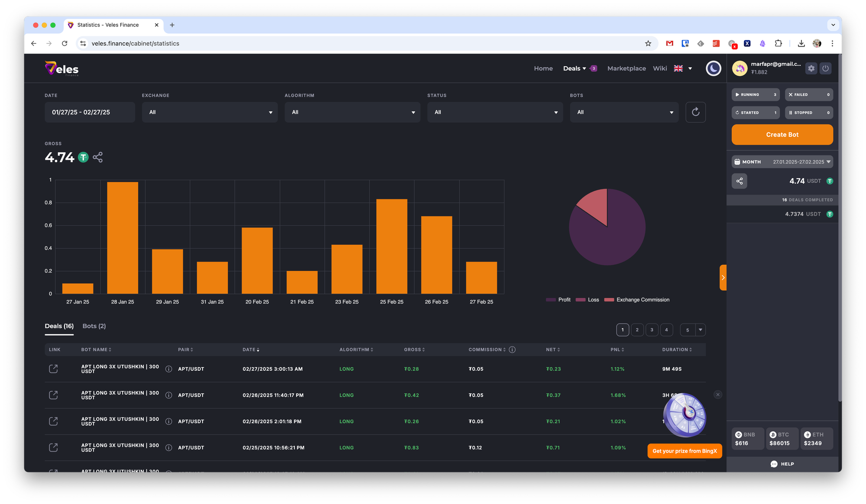This screenshot has height=504, width=866.
Task: Go to page 2 of deals
Action: tap(637, 330)
